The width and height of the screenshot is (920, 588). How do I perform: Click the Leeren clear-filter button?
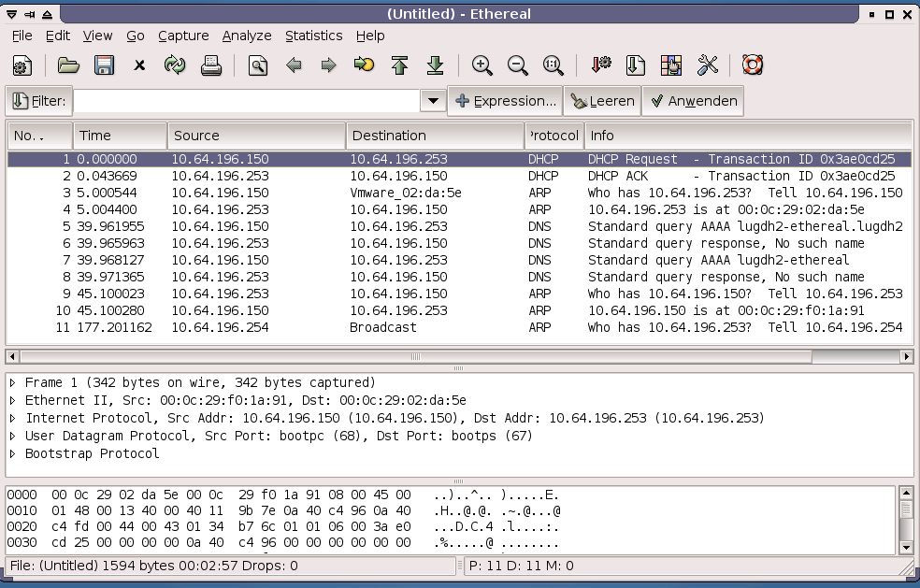pos(602,101)
